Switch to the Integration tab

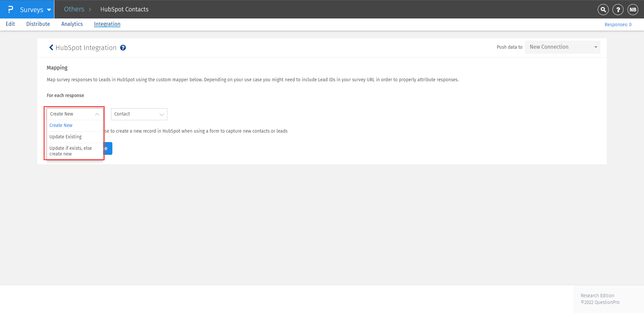click(107, 24)
